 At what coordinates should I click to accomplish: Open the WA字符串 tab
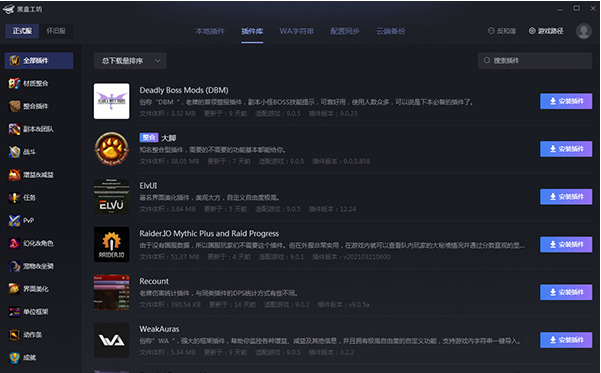tap(297, 31)
